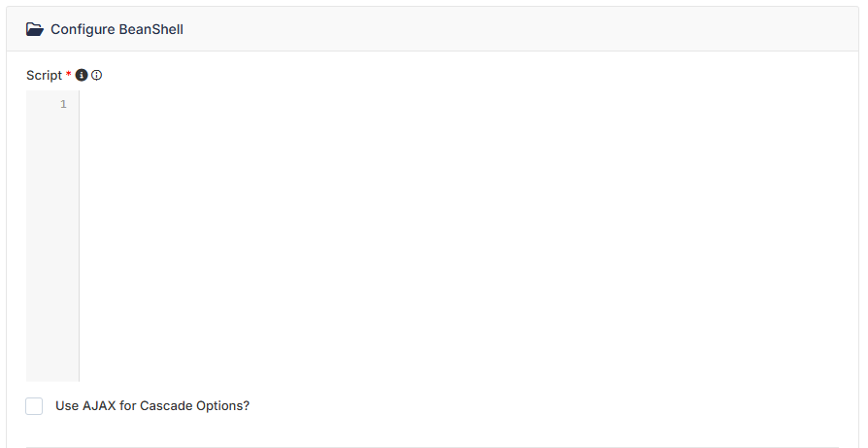The image size is (868, 448).
Task: Click the open folder icon in header
Action: [x=35, y=29]
